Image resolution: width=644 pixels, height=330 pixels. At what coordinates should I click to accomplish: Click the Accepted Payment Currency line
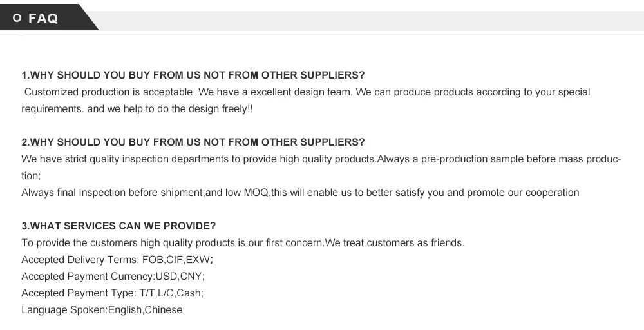point(113,277)
